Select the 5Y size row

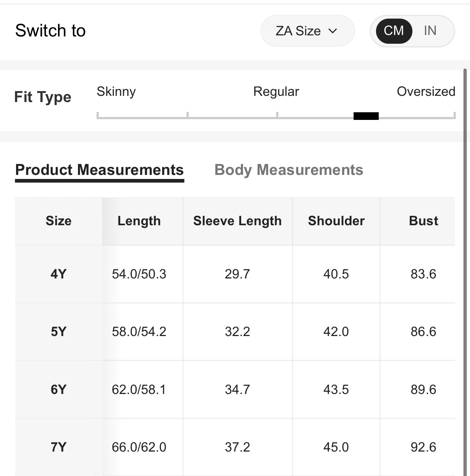tap(59, 332)
